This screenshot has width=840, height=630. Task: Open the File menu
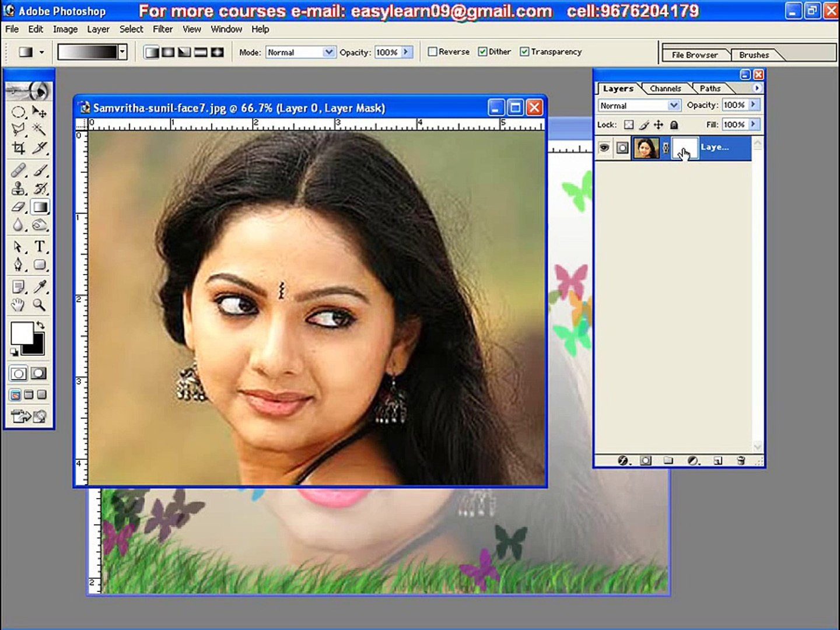12,29
